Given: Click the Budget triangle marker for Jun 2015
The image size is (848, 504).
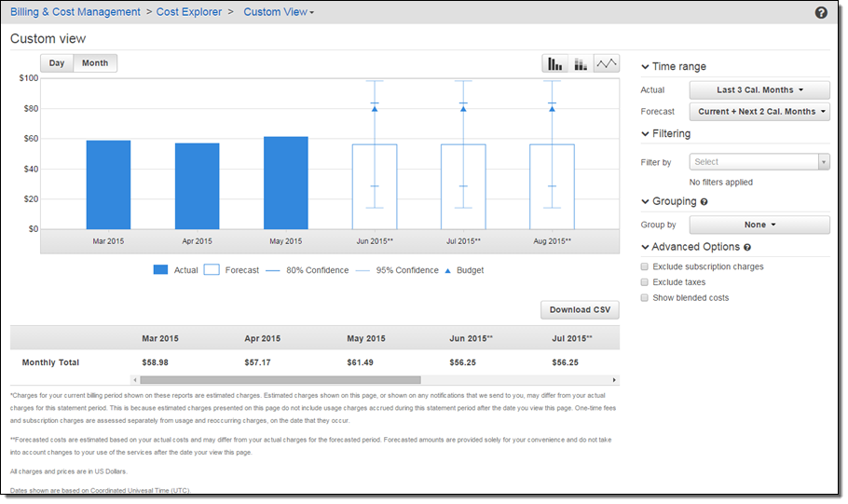Looking at the screenshot, I should tap(375, 109).
